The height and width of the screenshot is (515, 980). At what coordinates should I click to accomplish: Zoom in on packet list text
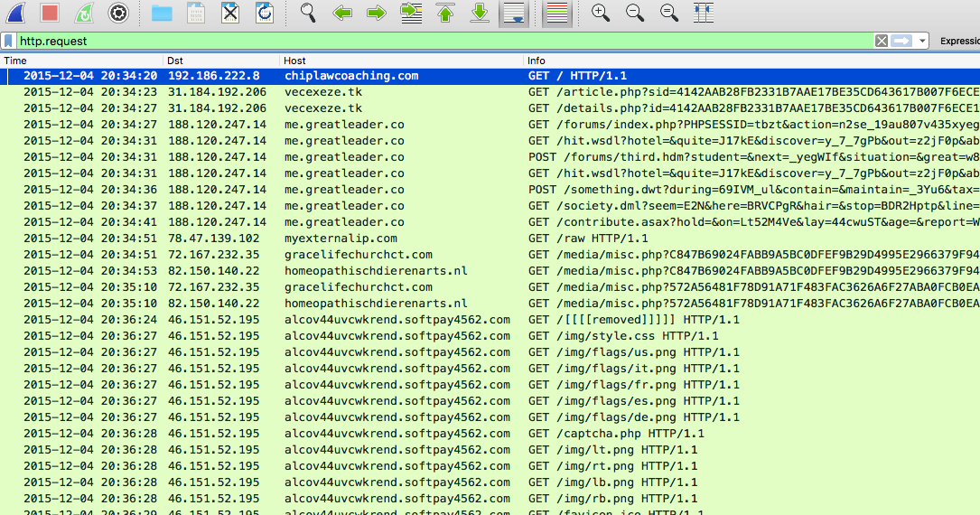(600, 13)
